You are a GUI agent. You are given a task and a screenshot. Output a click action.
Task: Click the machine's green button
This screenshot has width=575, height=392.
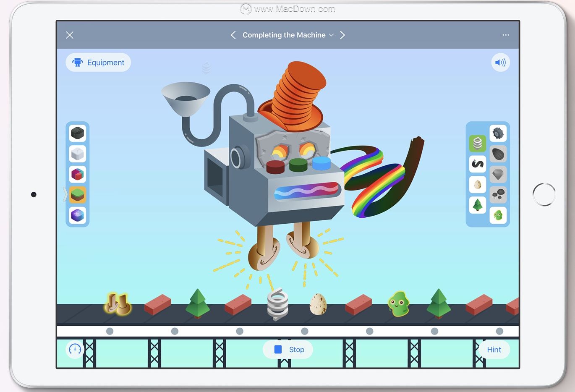(x=298, y=165)
